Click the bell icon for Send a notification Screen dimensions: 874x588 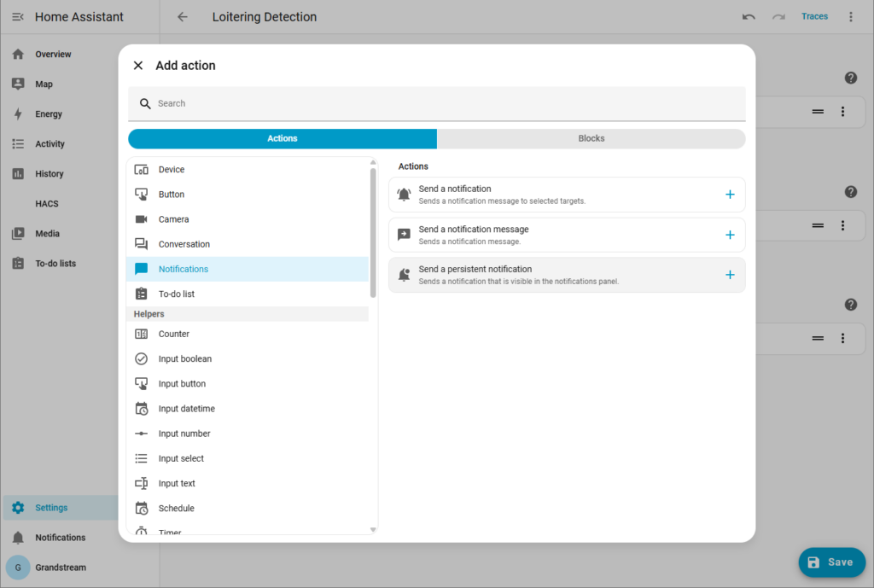(x=404, y=195)
